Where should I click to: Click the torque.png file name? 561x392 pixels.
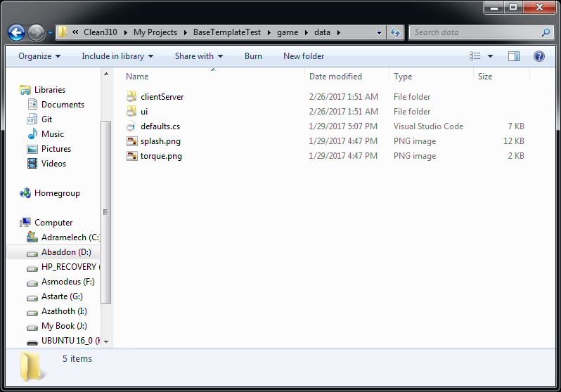[x=161, y=156]
